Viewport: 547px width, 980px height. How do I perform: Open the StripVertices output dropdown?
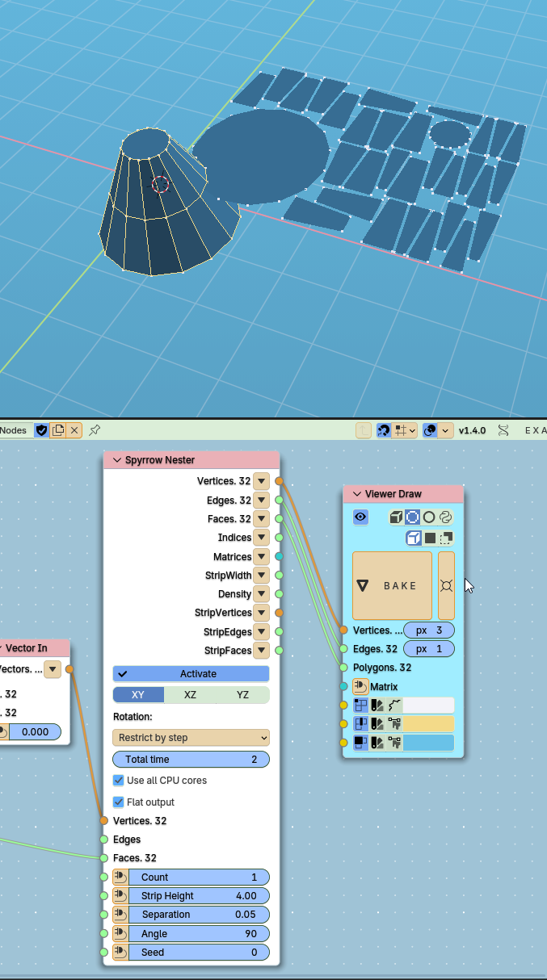tap(261, 614)
